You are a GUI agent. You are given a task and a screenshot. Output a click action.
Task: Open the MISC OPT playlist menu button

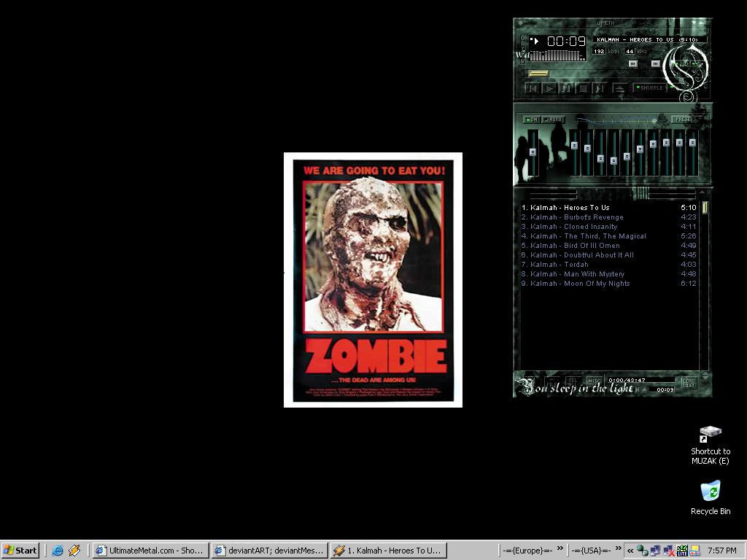pyautogui.click(x=594, y=382)
